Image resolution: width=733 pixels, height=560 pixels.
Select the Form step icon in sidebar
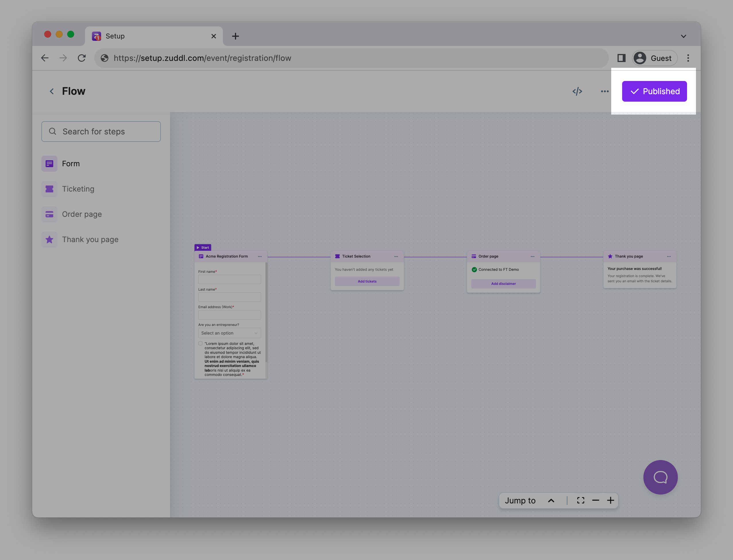point(49,164)
